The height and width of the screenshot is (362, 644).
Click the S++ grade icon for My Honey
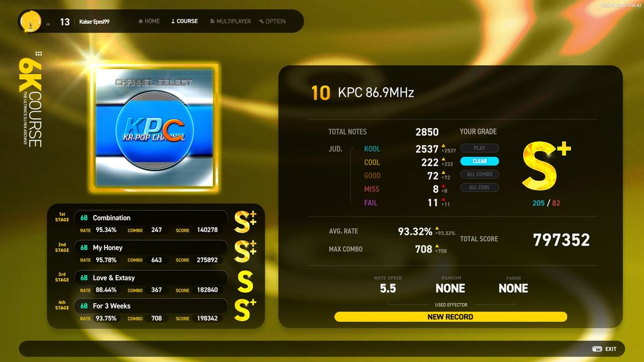tap(245, 251)
